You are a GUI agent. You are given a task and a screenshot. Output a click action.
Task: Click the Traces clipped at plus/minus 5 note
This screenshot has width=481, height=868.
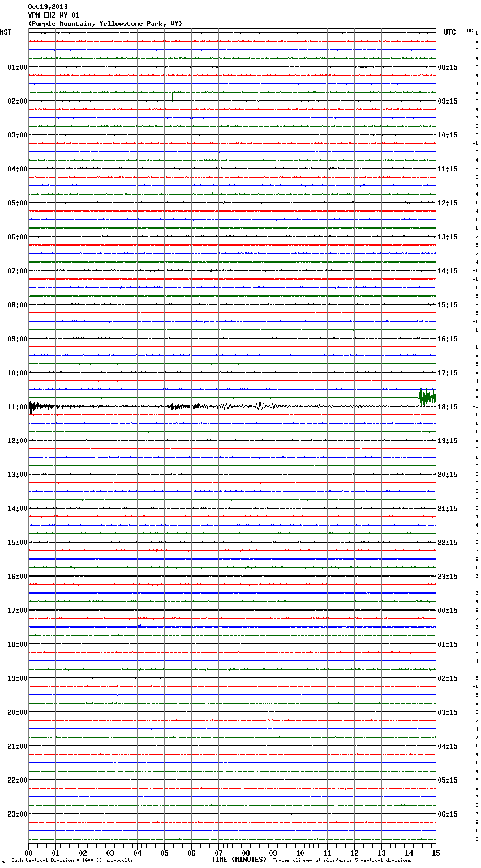tap(342, 860)
